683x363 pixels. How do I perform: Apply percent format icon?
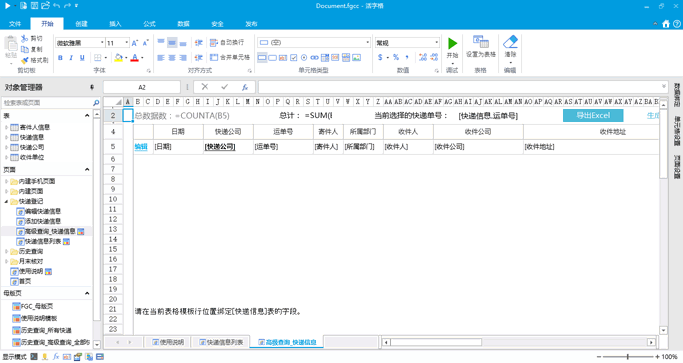[x=396, y=57]
